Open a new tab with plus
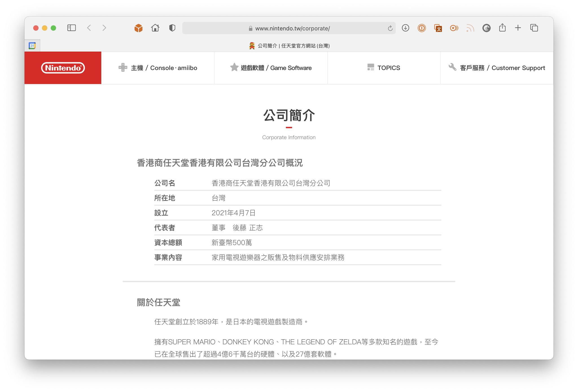 pos(518,28)
